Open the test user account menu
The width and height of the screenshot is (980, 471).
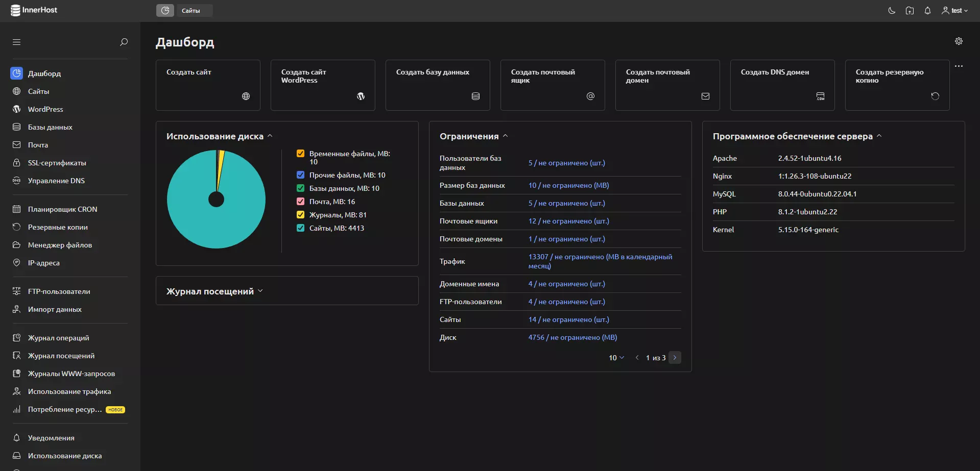point(954,10)
